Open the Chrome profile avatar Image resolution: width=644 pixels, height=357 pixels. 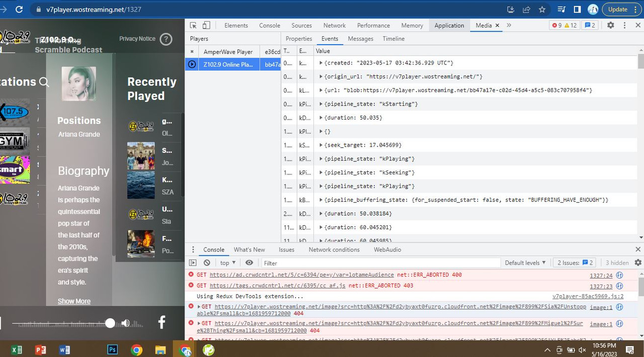[x=593, y=9]
